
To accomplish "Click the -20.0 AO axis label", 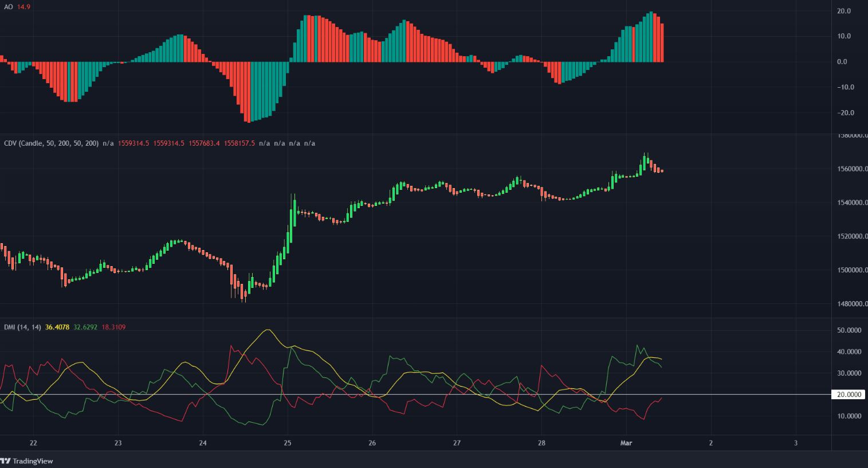I will tap(846, 113).
